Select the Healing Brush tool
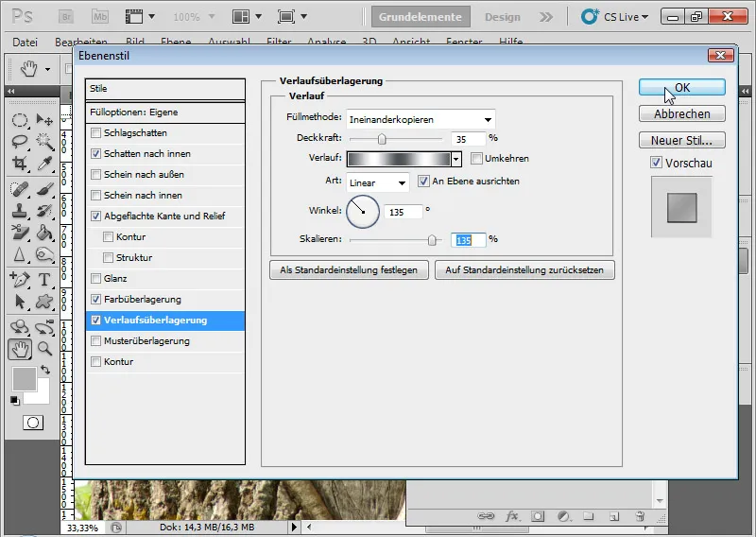 pyautogui.click(x=19, y=189)
